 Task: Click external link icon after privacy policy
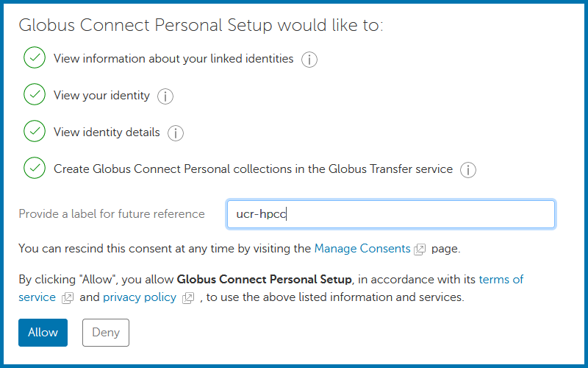pyautogui.click(x=188, y=298)
